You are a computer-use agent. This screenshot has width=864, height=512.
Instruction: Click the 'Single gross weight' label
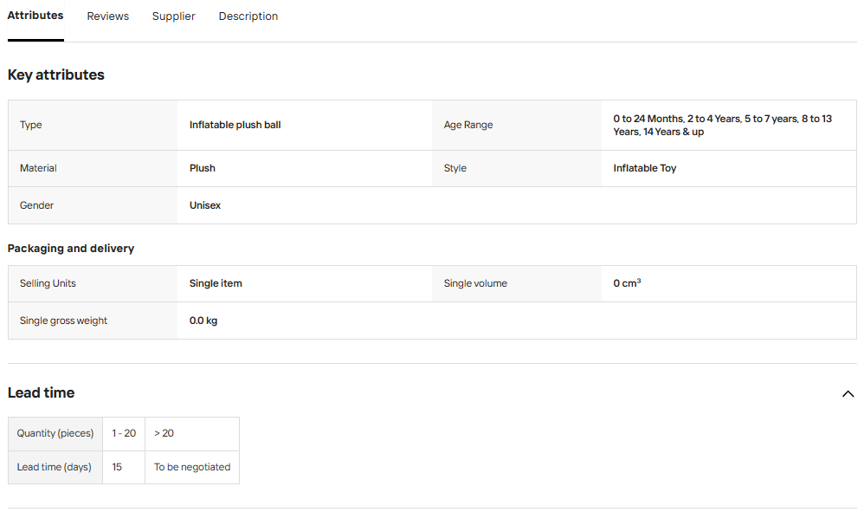point(63,320)
